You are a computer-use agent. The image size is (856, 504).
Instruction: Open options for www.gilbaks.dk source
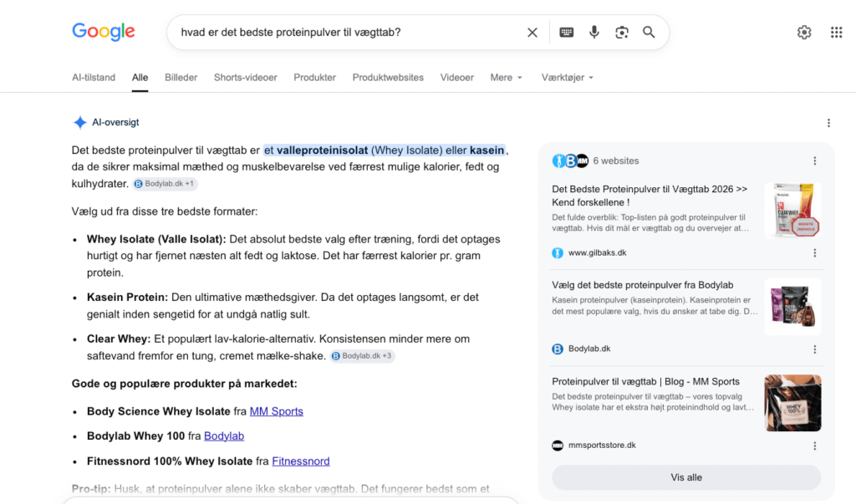coord(814,252)
